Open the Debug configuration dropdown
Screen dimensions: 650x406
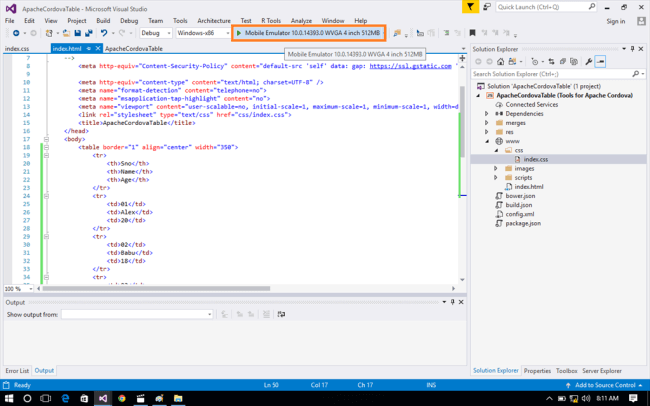pos(154,33)
